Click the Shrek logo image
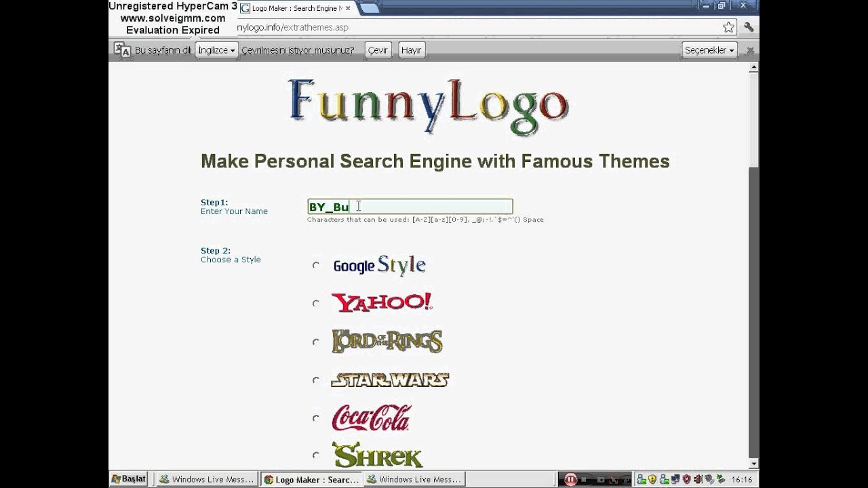 coord(377,455)
